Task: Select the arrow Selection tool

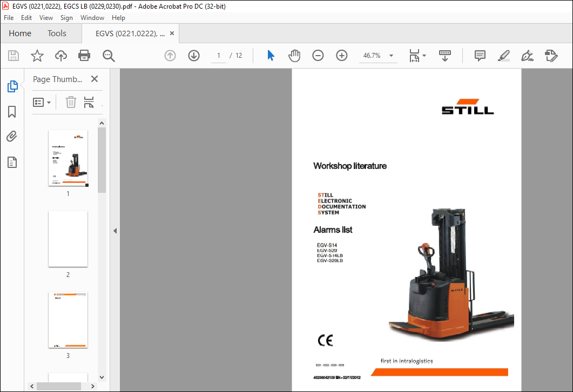Action: click(x=271, y=56)
